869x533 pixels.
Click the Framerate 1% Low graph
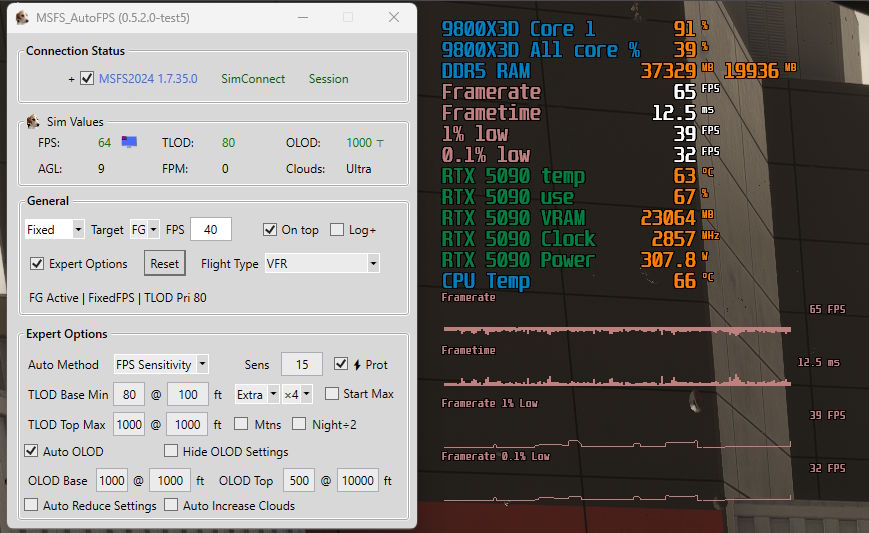click(617, 444)
